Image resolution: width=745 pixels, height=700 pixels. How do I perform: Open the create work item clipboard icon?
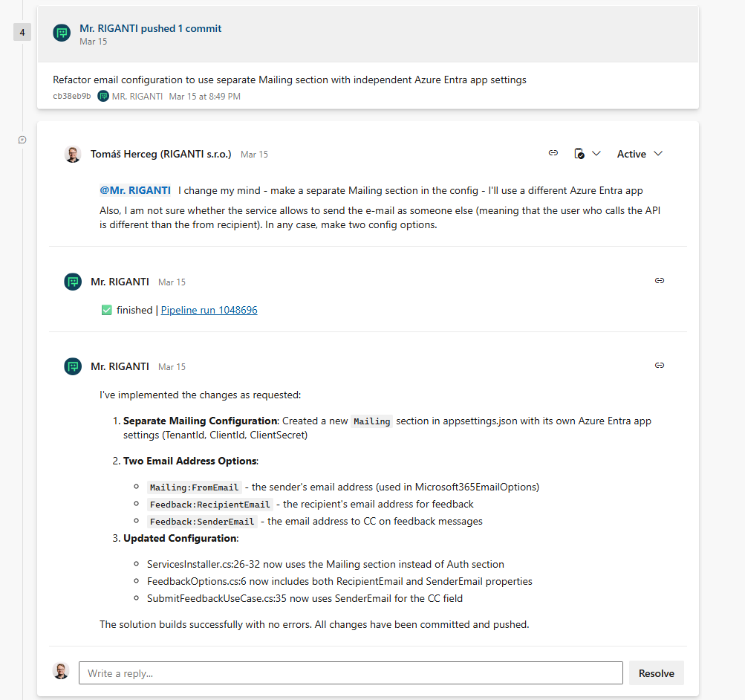point(579,153)
